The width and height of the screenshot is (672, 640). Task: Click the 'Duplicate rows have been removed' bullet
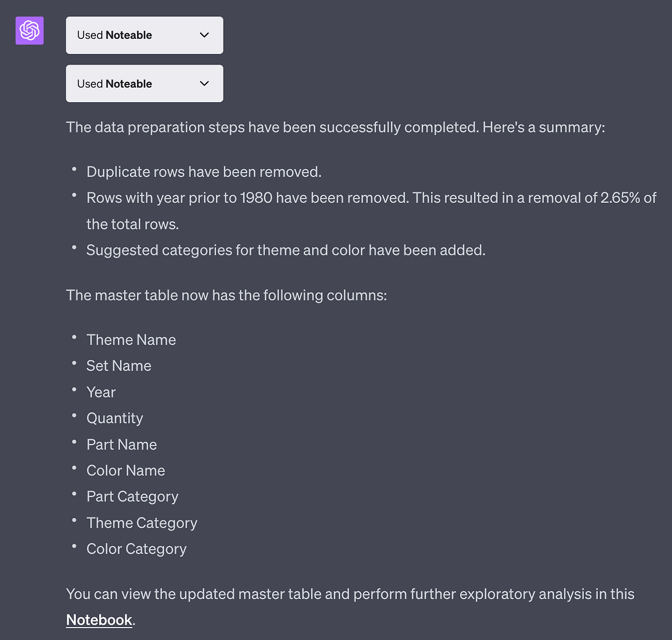tap(204, 172)
